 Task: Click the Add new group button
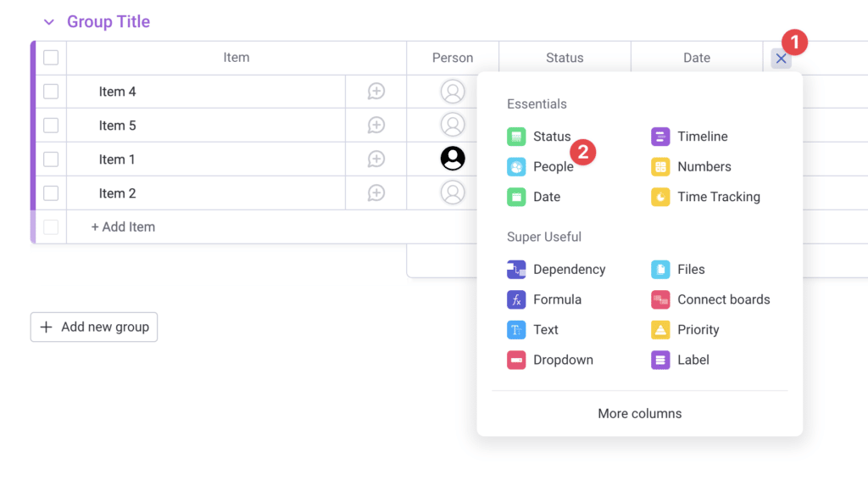pyautogui.click(x=94, y=327)
